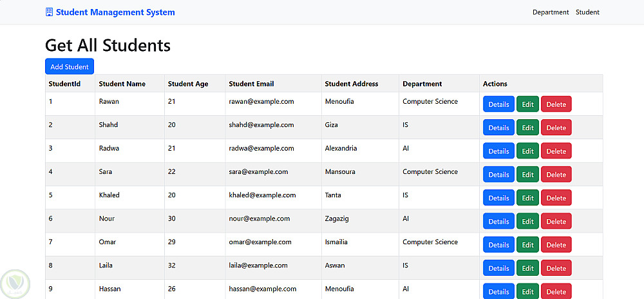
Task: Open Details for student Nour
Action: coord(498,222)
